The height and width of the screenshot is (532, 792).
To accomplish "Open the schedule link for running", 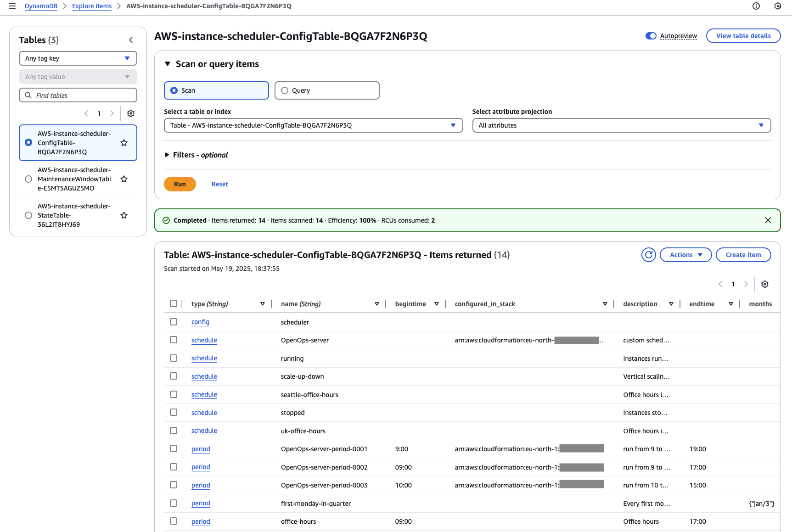I will click(x=204, y=358).
